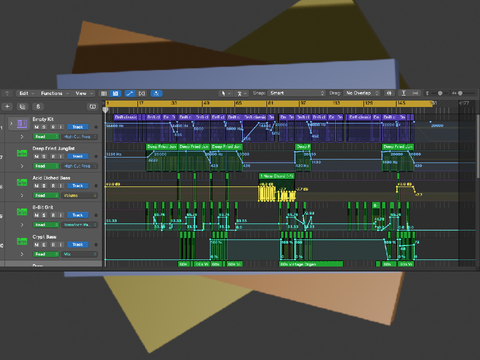Open the Edit menu in tracks area

pyautogui.click(x=26, y=93)
